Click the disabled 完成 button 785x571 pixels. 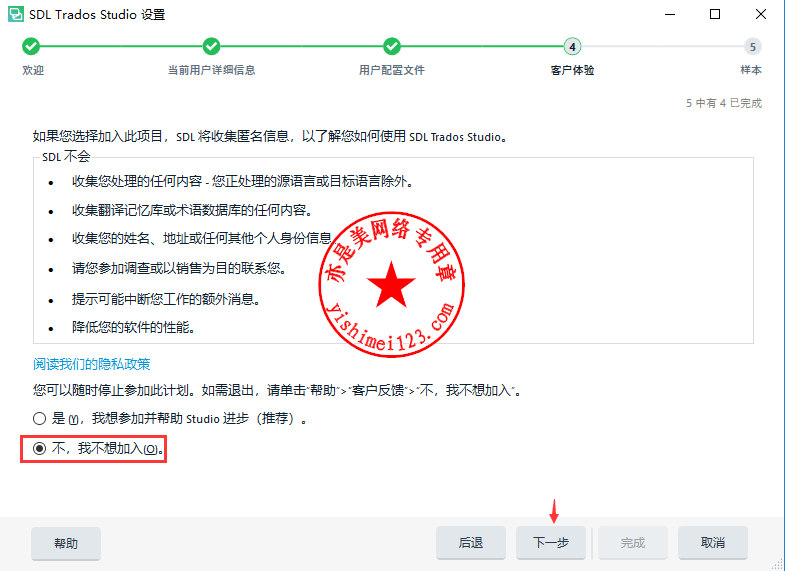[x=633, y=543]
